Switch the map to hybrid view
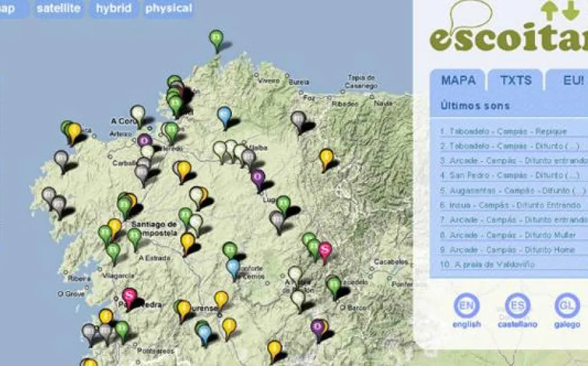588x366 pixels. [114, 8]
